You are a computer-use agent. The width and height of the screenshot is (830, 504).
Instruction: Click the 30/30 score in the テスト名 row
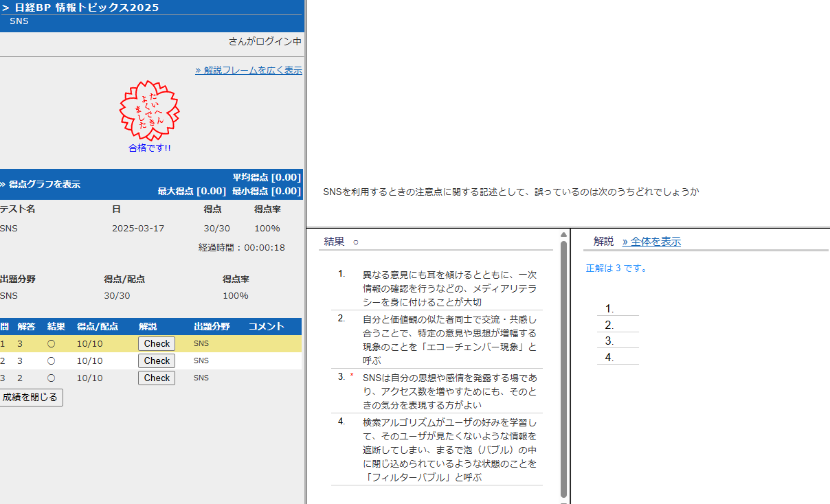pos(217,228)
